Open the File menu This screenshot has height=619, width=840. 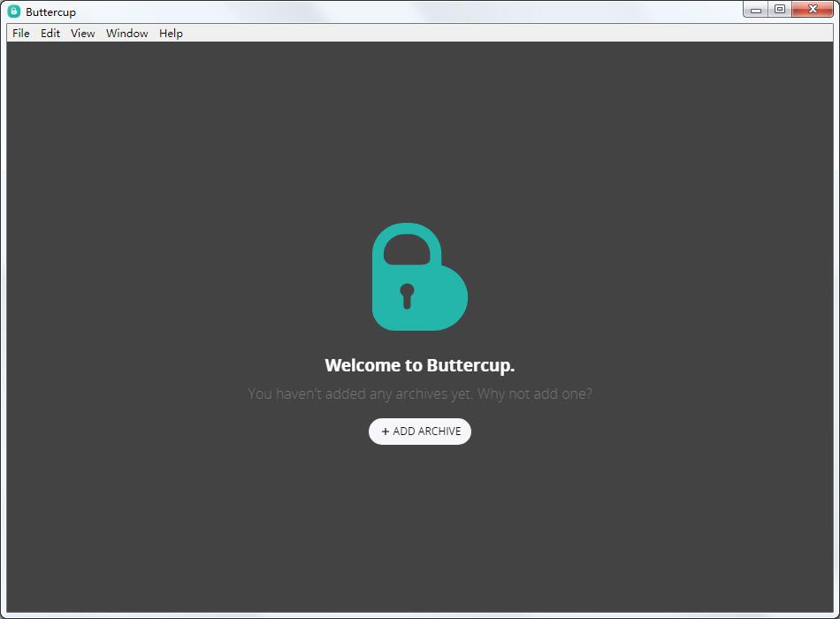pos(21,34)
